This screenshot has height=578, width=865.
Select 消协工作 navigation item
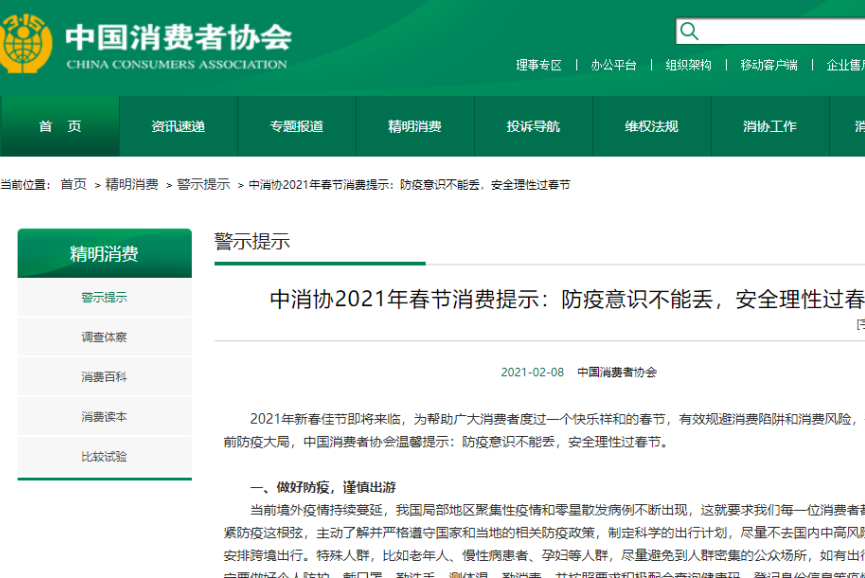(x=769, y=127)
